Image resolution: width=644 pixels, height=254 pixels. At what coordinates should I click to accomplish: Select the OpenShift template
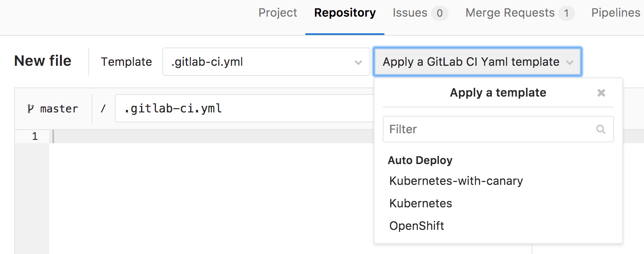(416, 225)
